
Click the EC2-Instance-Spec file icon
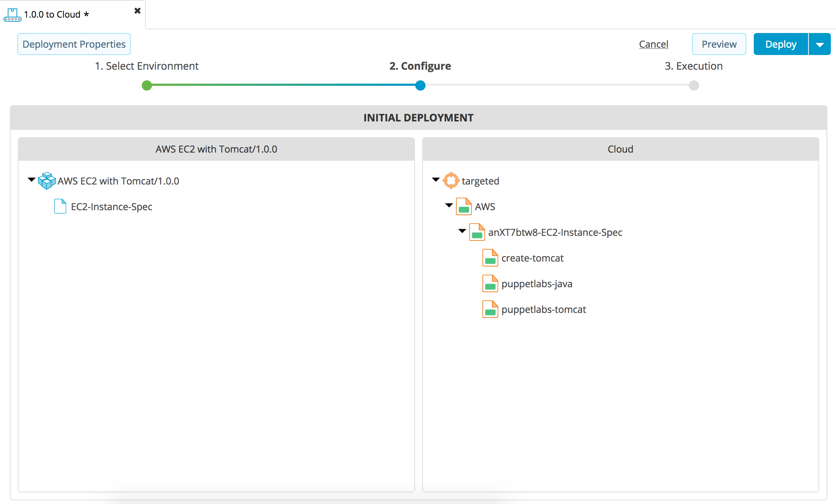(60, 206)
